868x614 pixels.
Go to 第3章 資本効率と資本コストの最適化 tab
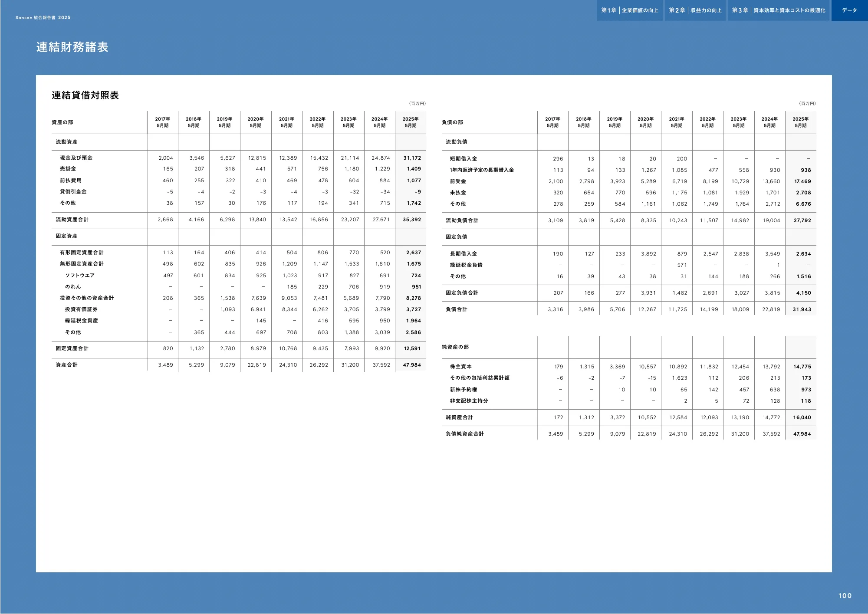click(778, 10)
